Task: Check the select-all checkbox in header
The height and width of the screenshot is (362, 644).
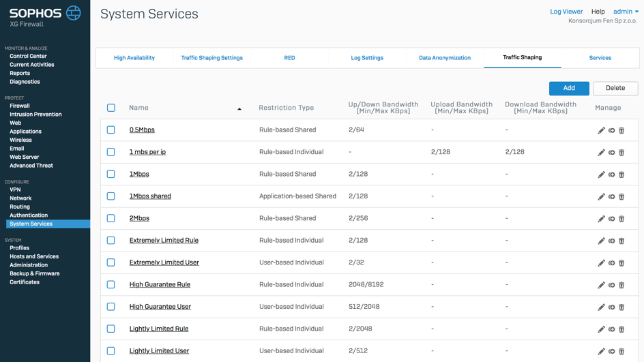Action: tap(111, 108)
